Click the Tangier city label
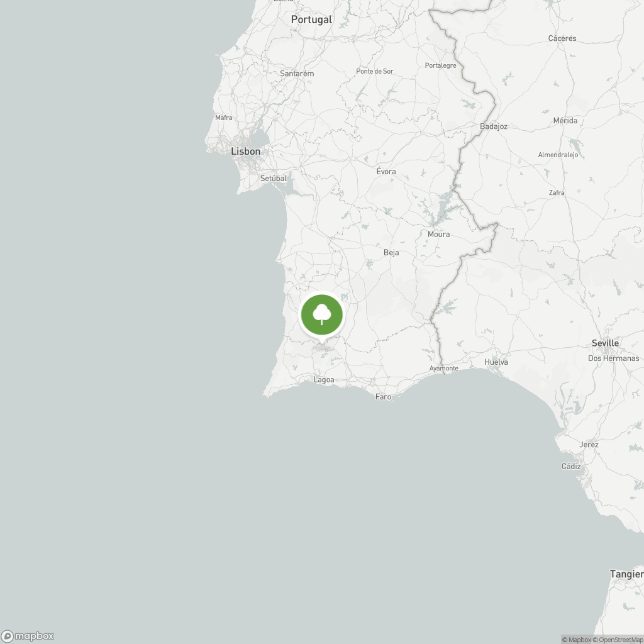The height and width of the screenshot is (644, 644). pyautogui.click(x=627, y=574)
